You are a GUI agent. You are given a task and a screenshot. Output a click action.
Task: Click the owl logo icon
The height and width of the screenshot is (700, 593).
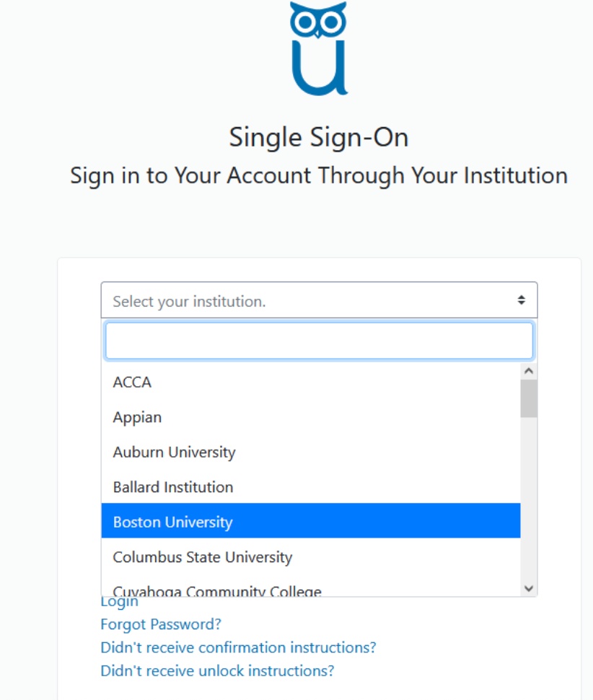pyautogui.click(x=318, y=48)
